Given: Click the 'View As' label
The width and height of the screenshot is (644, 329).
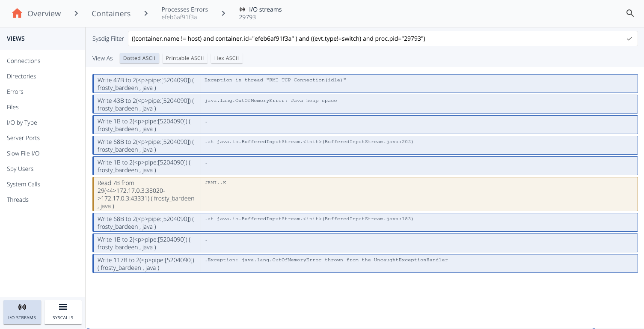Looking at the screenshot, I should (x=103, y=58).
